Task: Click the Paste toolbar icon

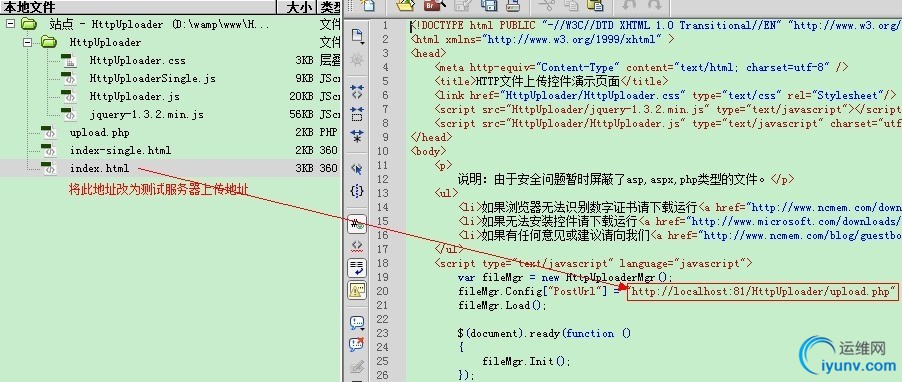Action: point(595,5)
